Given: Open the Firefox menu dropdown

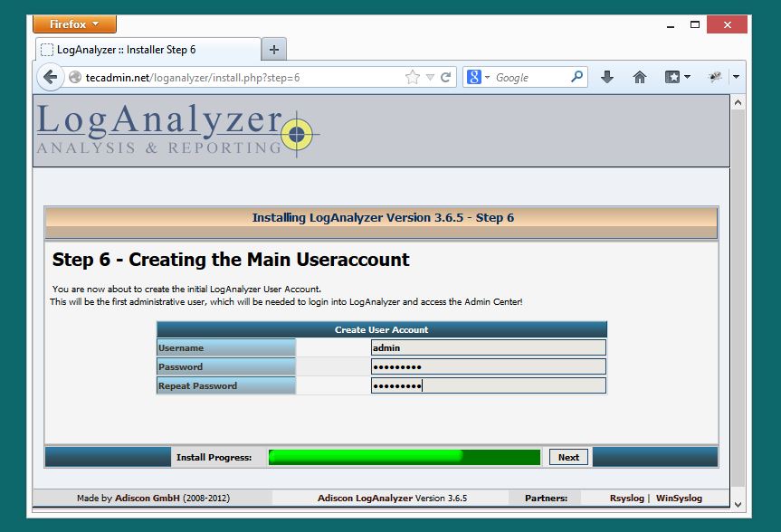Looking at the screenshot, I should click(x=74, y=24).
